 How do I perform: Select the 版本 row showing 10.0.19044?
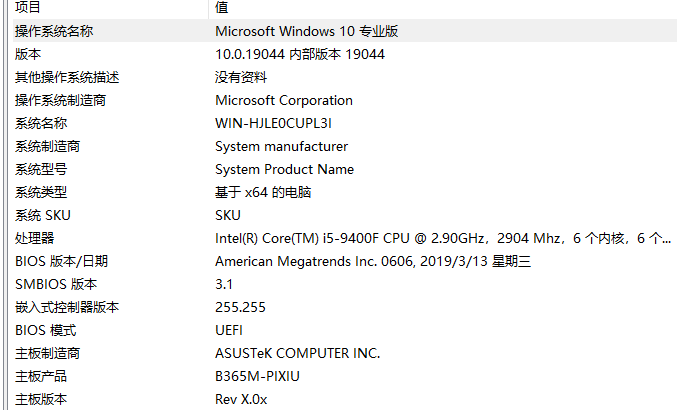[28, 54]
